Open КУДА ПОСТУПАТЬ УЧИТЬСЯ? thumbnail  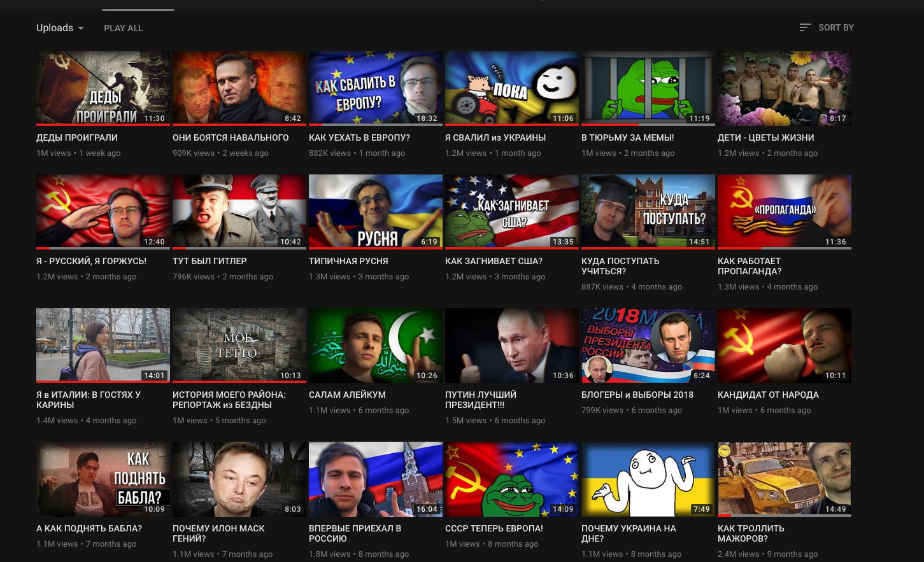pyautogui.click(x=648, y=212)
